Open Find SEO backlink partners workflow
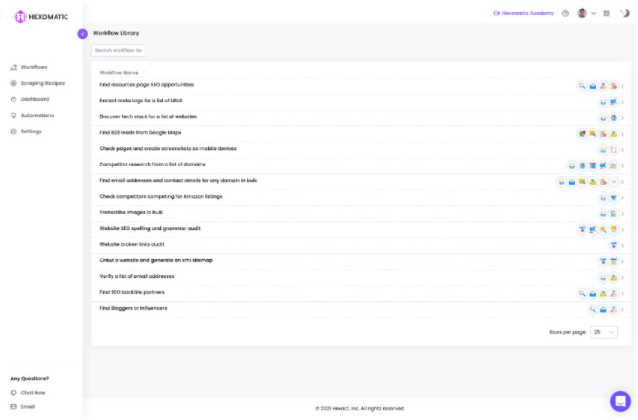This screenshot has height=420, width=638. tap(132, 292)
